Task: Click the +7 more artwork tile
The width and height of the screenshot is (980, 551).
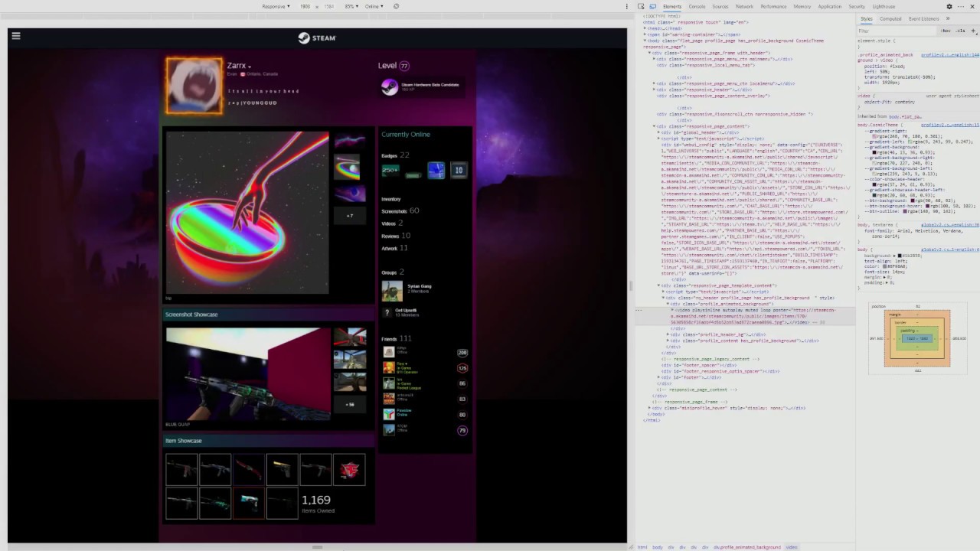Action: pos(350,216)
